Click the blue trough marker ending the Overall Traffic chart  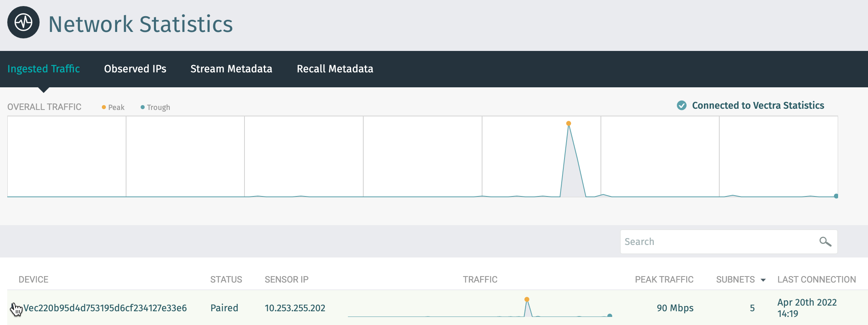(x=836, y=196)
